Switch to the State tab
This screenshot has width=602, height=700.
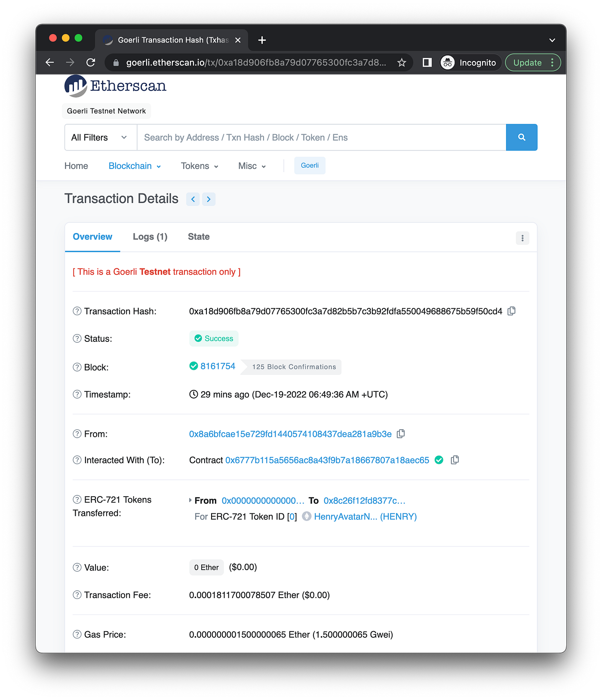199,237
